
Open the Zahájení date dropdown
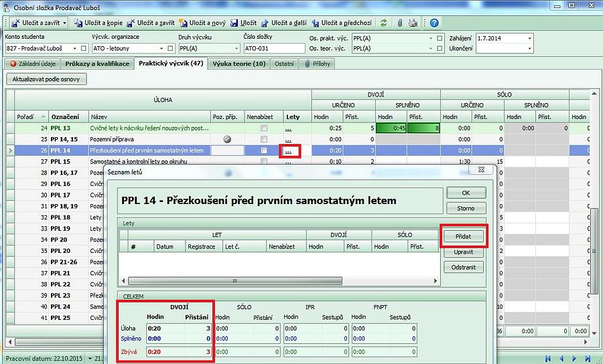[x=529, y=38]
